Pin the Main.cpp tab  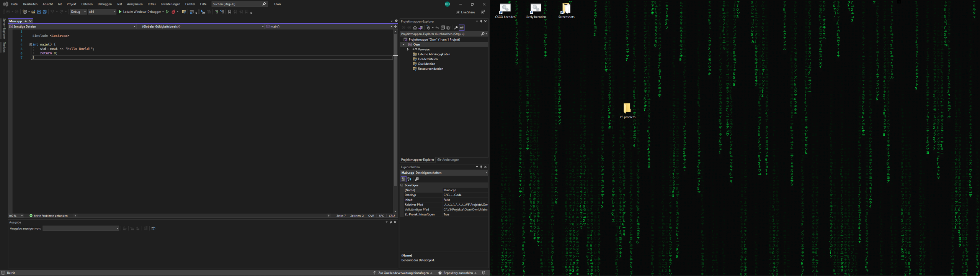pos(26,21)
